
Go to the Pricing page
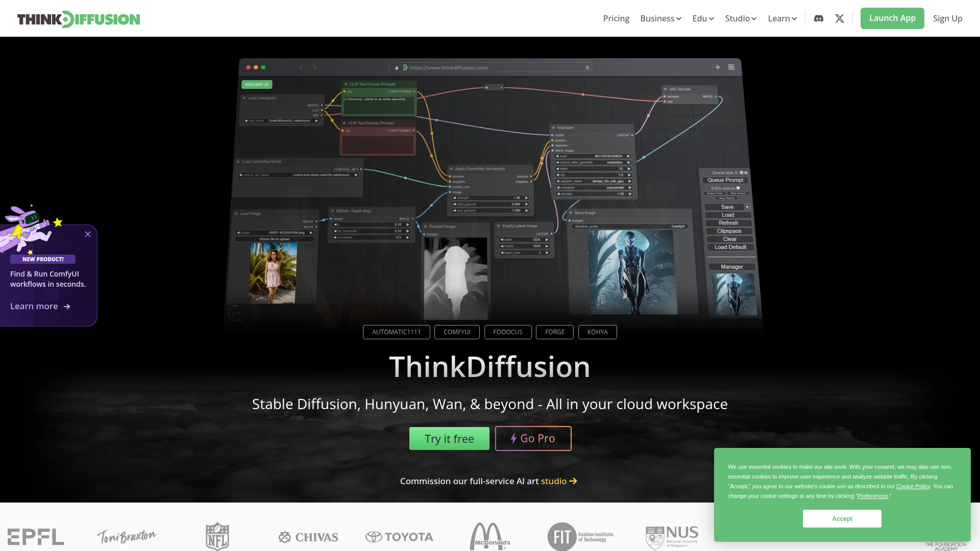[x=616, y=18]
